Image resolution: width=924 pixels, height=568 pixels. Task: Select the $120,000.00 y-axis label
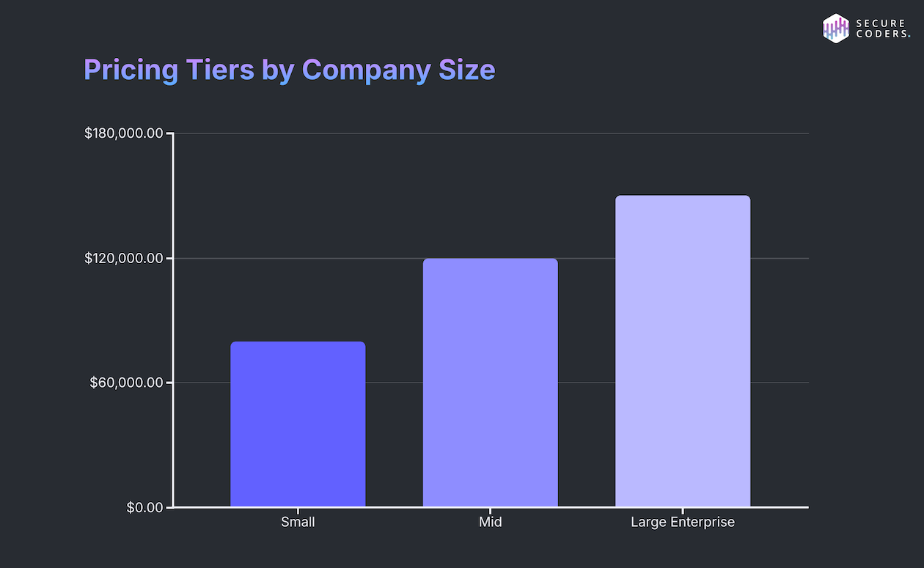pyautogui.click(x=124, y=258)
